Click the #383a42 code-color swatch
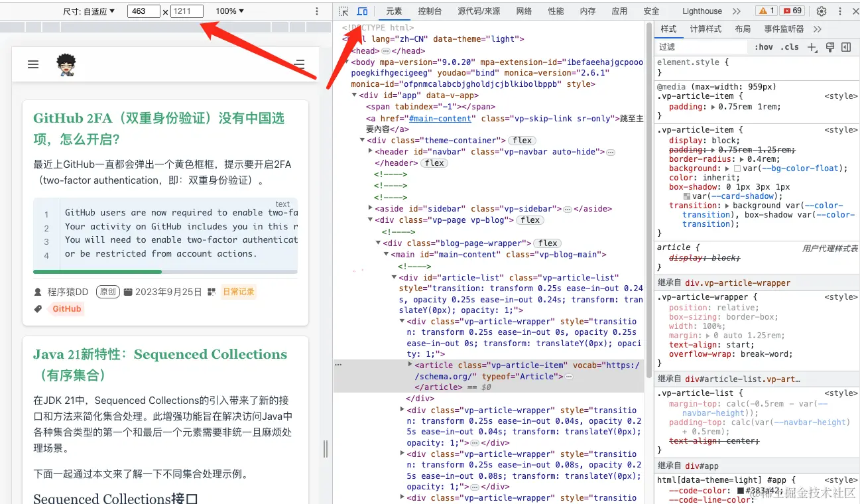This screenshot has height=504, width=860. [741, 491]
